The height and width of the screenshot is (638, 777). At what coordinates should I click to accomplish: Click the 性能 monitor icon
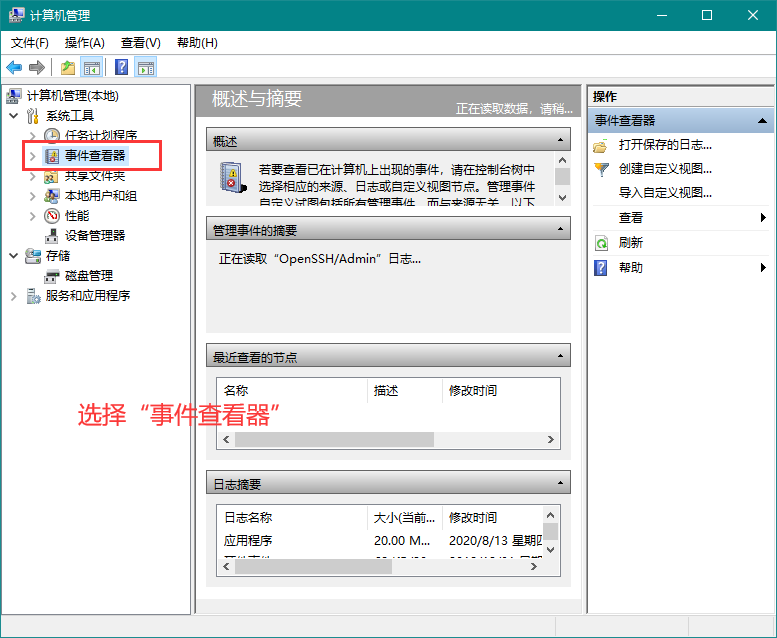[52, 216]
